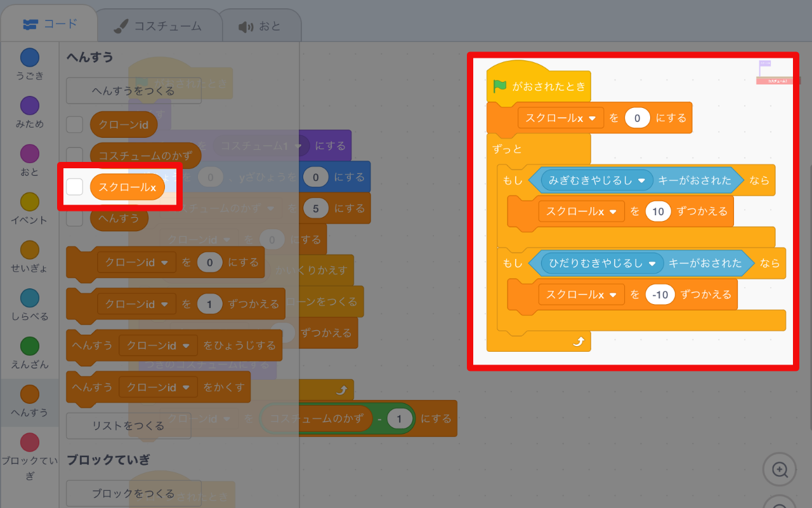Enable the スクロールx variable stage display checkbox

pyautogui.click(x=74, y=187)
